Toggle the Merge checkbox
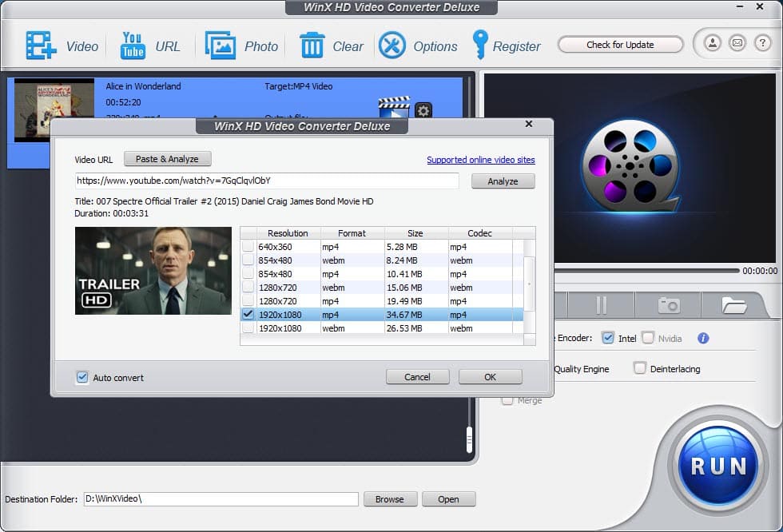Image resolution: width=783 pixels, height=532 pixels. (507, 400)
